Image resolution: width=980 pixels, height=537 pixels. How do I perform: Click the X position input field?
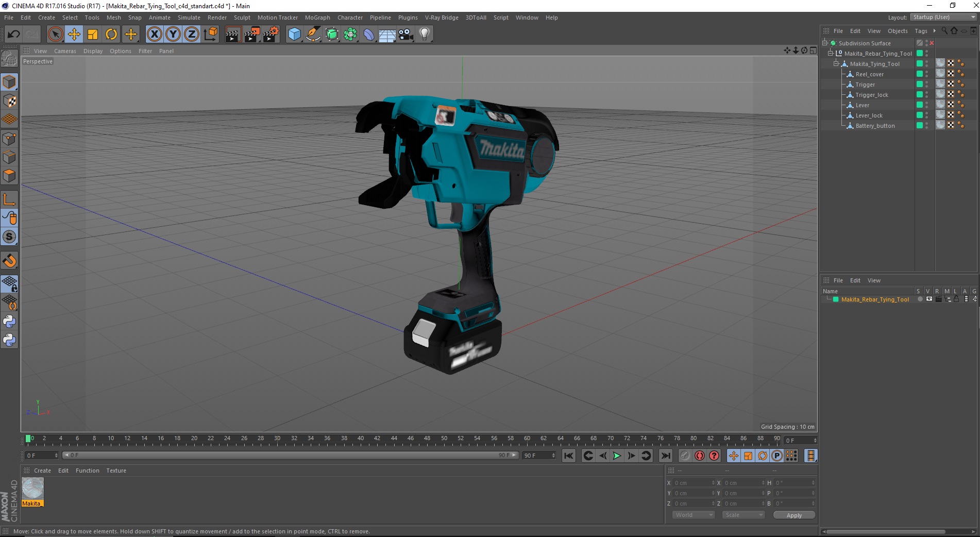[x=694, y=483]
